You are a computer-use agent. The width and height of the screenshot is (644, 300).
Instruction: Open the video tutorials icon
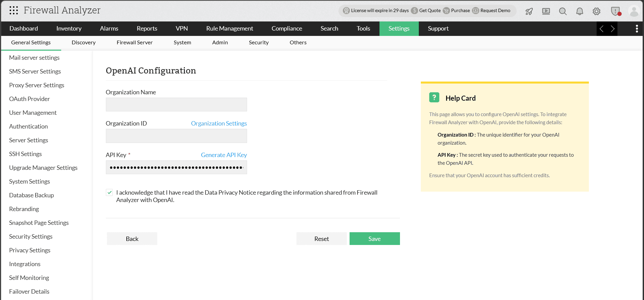(x=546, y=11)
